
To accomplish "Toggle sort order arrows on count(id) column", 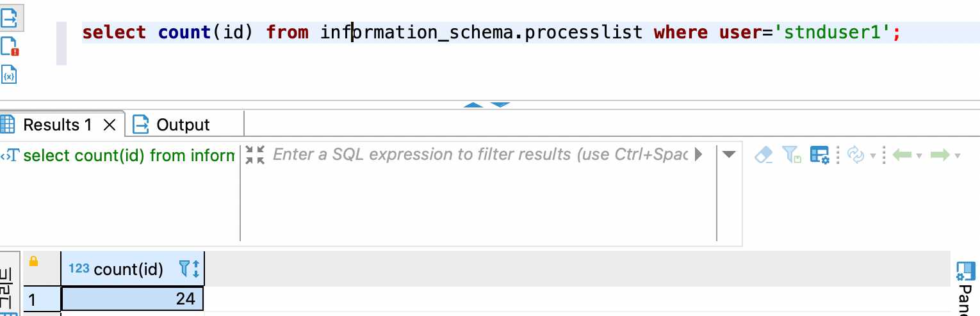I will (196, 269).
